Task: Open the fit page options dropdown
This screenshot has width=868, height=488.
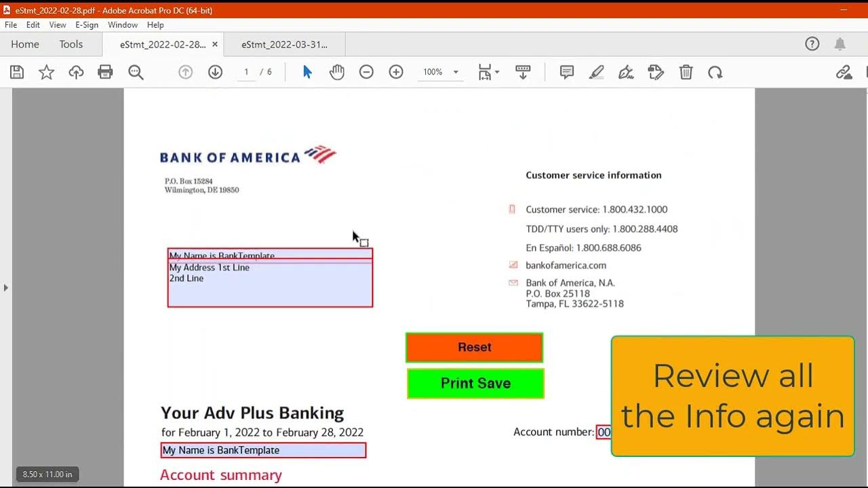Action: coord(488,72)
